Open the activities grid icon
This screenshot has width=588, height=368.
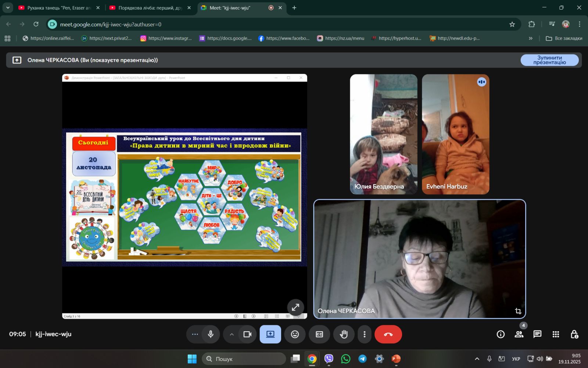556,334
